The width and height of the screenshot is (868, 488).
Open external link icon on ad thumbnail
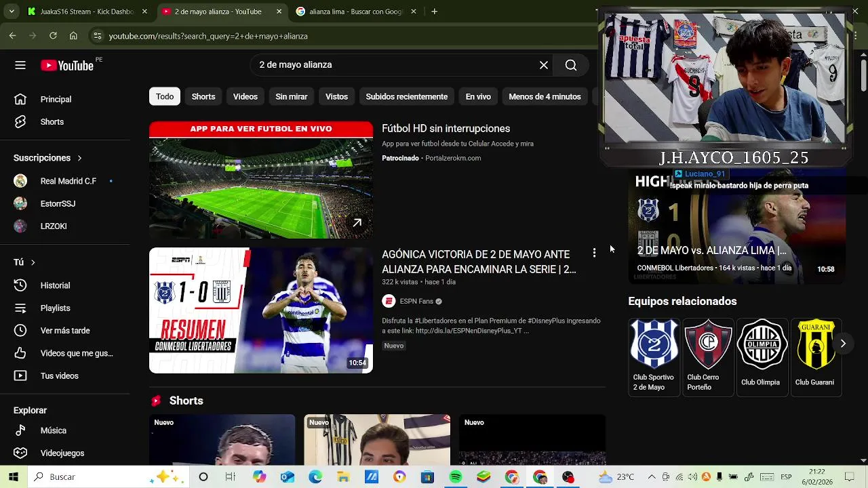(357, 222)
